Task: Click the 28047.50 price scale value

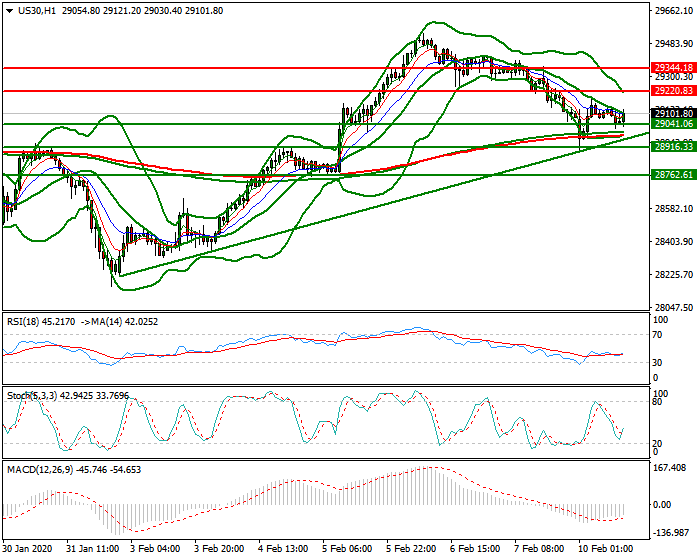Action: pos(674,308)
